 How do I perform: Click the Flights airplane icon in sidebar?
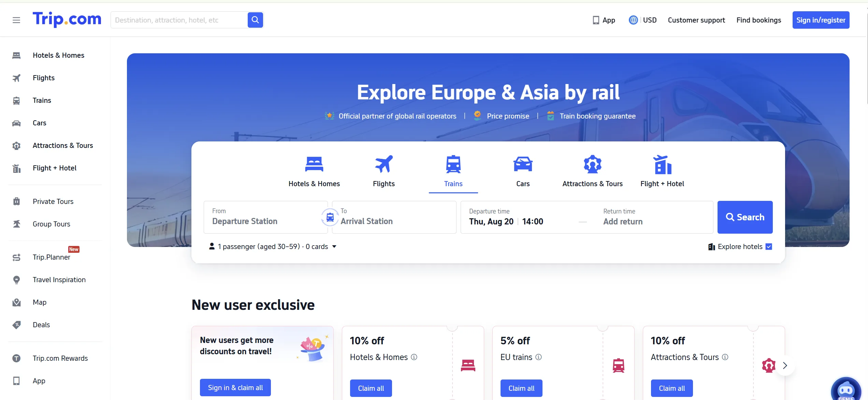tap(16, 78)
